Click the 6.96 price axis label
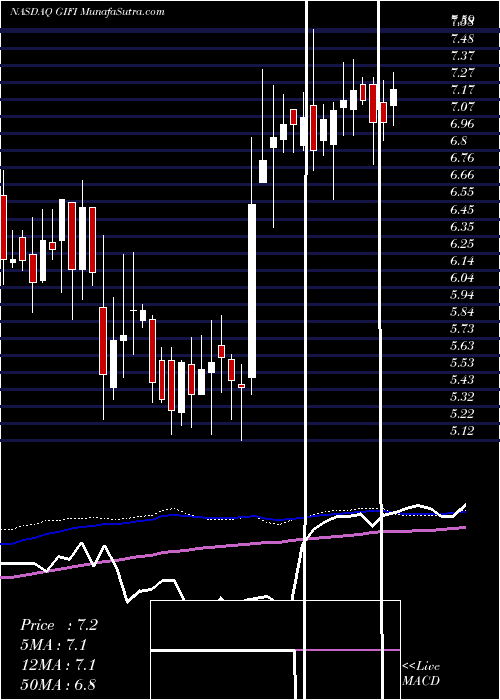The image size is (500, 700). [462, 124]
